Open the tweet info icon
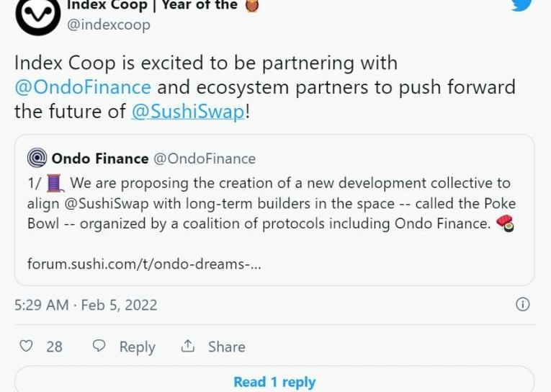Screen dimensions: 551x392 (523, 304)
